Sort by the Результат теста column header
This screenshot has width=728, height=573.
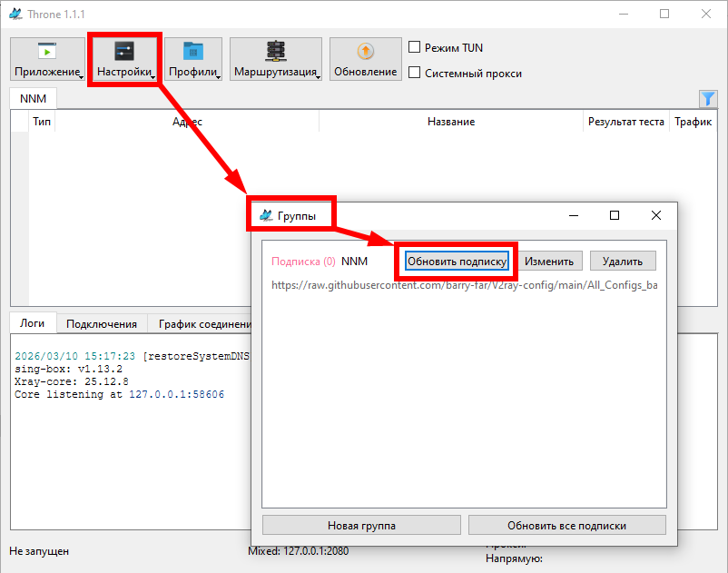[625, 122]
